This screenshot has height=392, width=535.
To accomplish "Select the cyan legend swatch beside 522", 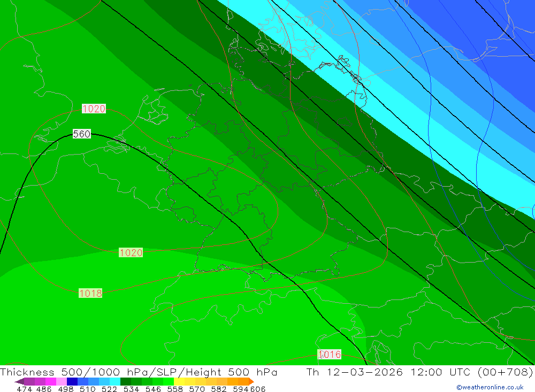I will tap(115, 381).
